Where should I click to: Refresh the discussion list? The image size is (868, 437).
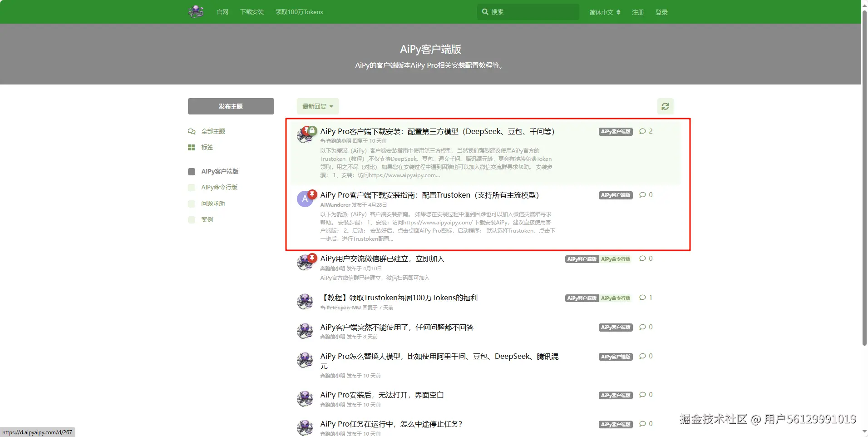(x=665, y=106)
